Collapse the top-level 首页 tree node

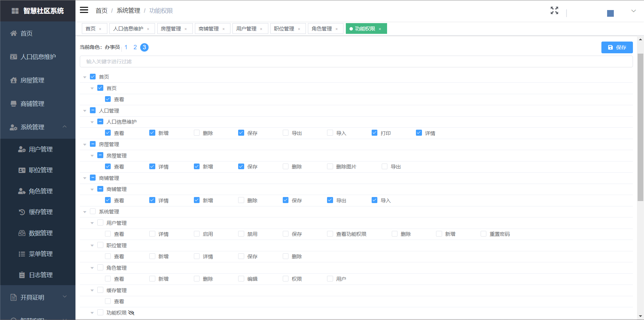point(85,77)
